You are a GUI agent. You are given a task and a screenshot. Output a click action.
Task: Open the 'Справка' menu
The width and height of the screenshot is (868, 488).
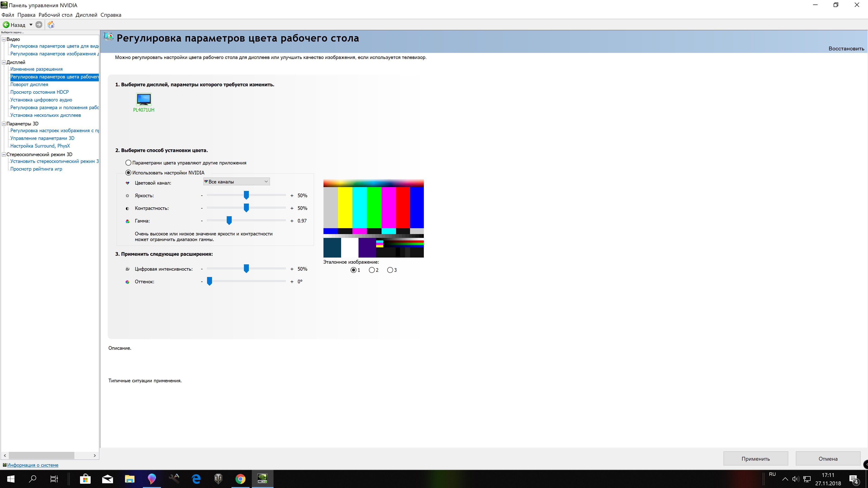click(x=111, y=15)
